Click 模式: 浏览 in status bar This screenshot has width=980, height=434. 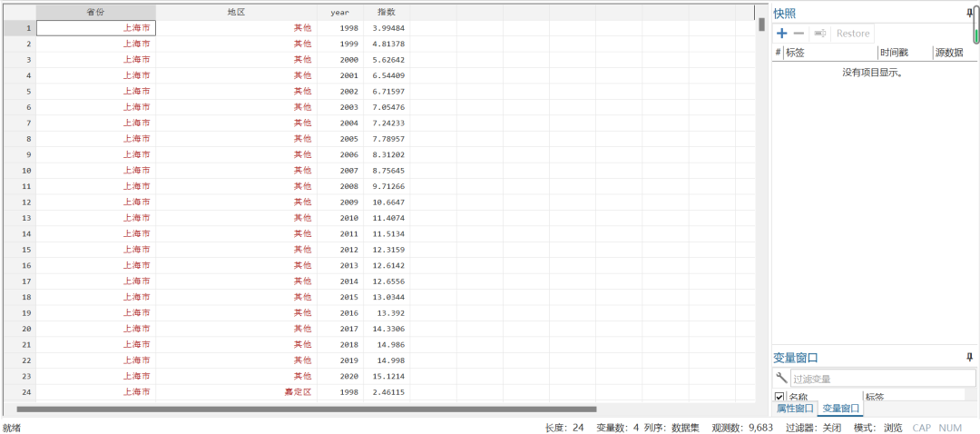878,428
